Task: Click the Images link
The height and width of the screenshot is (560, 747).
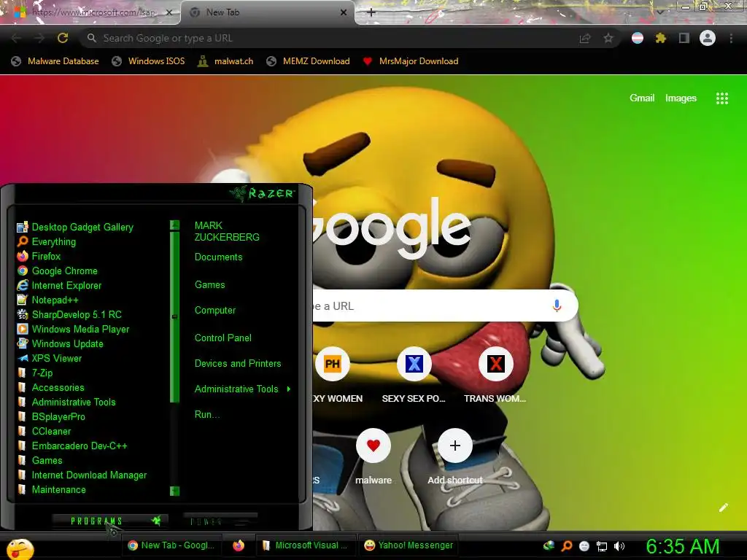Action: (681, 98)
